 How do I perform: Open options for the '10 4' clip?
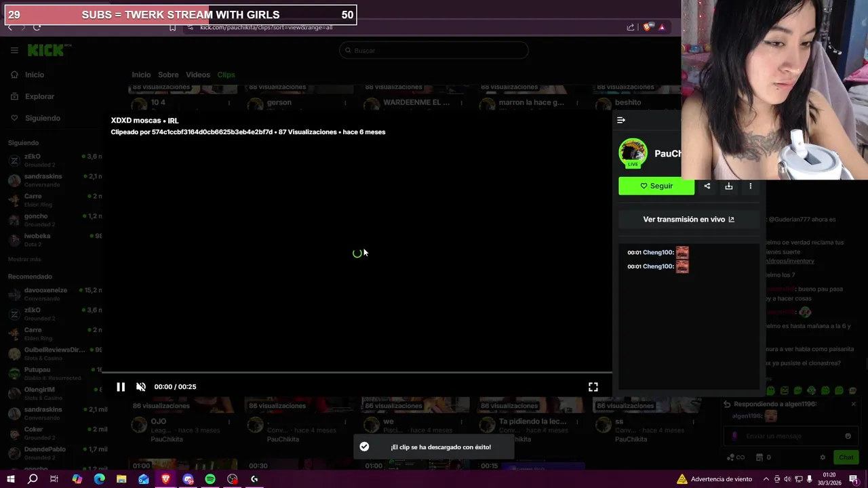229,103
